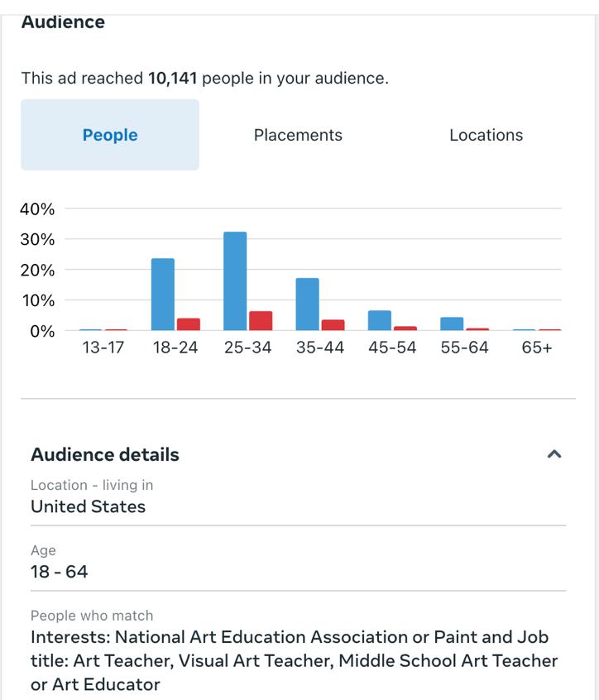The width and height of the screenshot is (599, 700).
Task: Click the 10,141 people reached text
Action: pyautogui.click(x=174, y=79)
